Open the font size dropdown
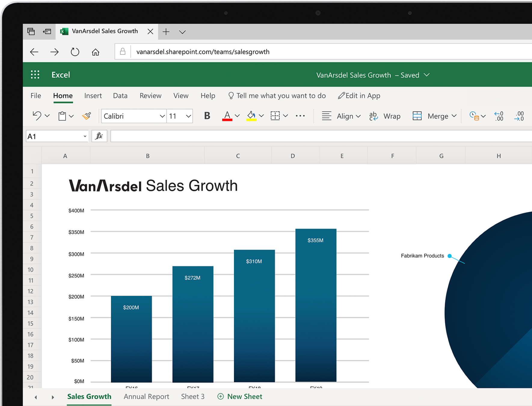 tap(188, 116)
